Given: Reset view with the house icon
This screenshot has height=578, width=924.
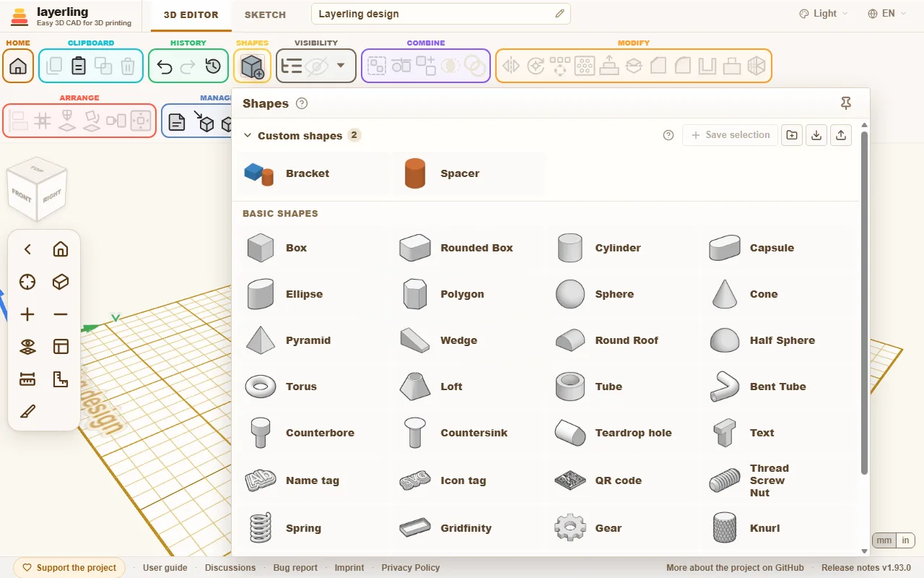Looking at the screenshot, I should 61,249.
